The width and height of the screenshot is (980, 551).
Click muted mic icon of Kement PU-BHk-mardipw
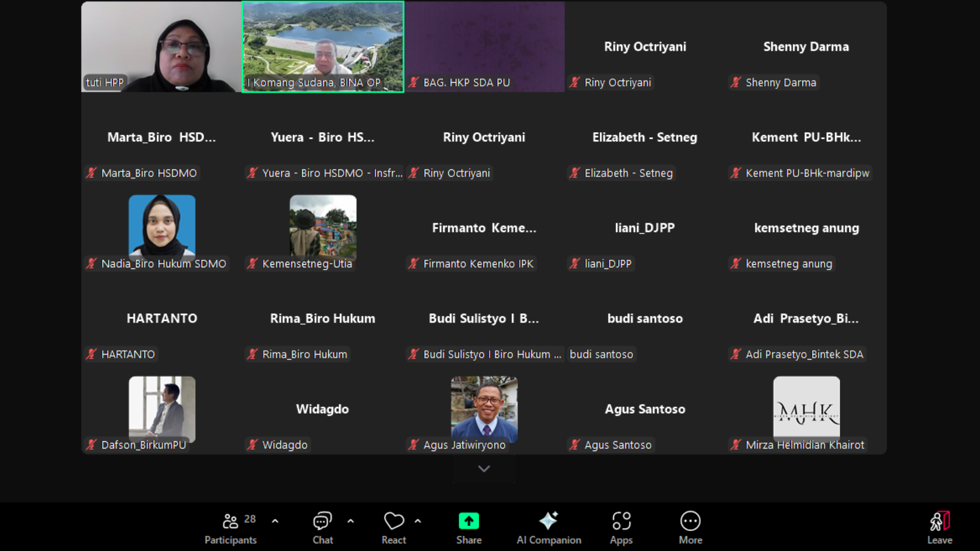tap(736, 173)
